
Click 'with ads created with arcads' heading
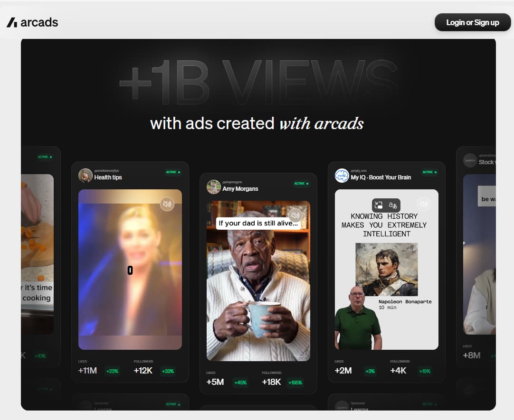[x=257, y=123]
